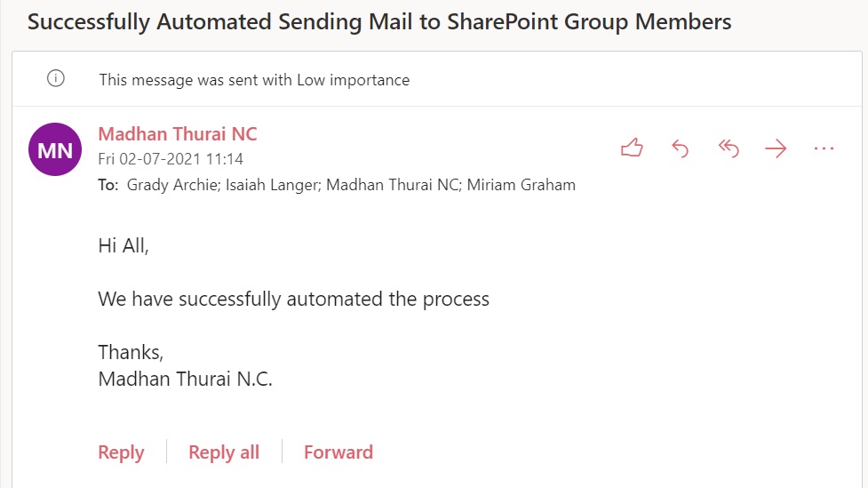
Task: Click the double-arrow reply all icon
Action: pos(729,148)
